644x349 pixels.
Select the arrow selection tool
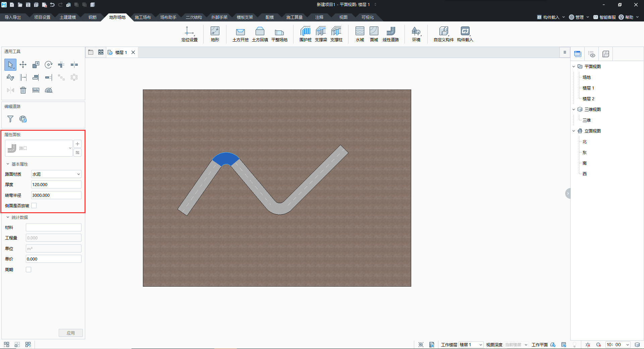click(10, 65)
